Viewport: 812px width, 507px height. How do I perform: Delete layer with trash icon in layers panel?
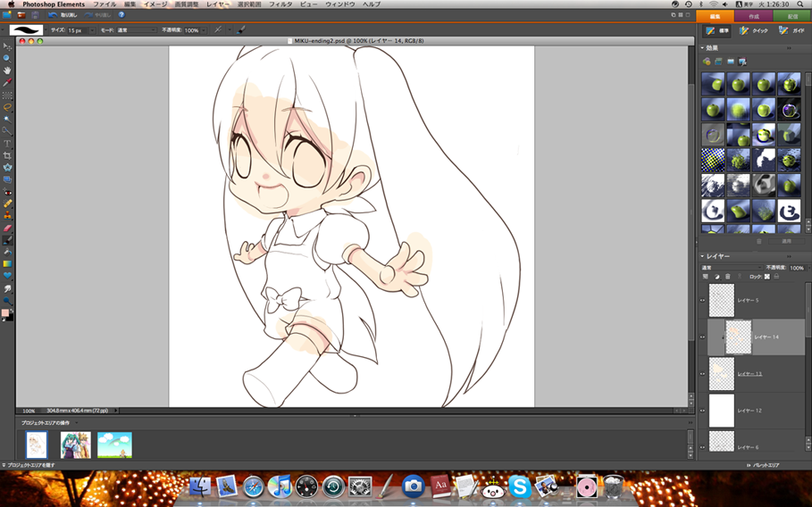[x=728, y=277]
